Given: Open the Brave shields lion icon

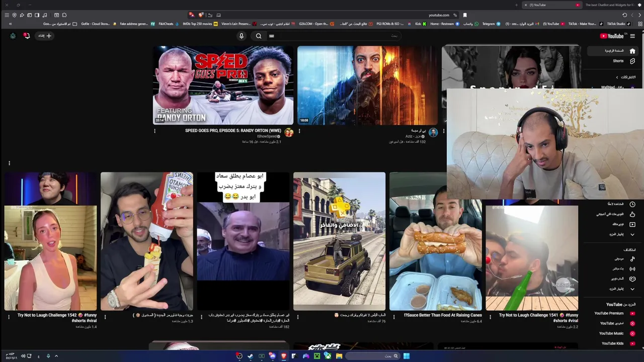Looking at the screenshot, I should (x=201, y=15).
